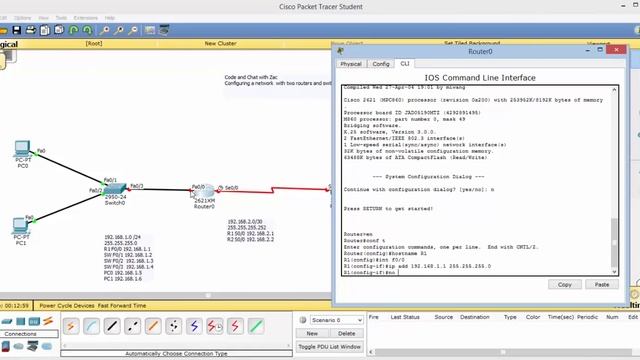Select the blue Coaxial cable icon
This screenshot has height=360, width=640.
click(x=194, y=326)
